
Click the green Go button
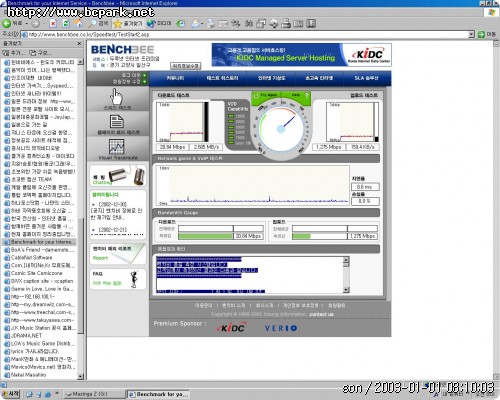click(487, 34)
